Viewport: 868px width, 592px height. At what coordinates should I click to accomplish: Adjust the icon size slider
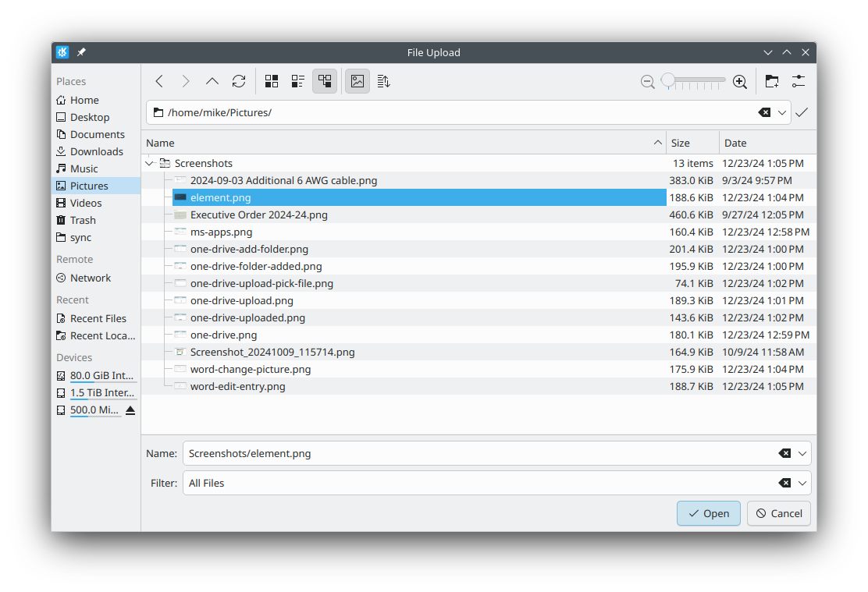[694, 81]
